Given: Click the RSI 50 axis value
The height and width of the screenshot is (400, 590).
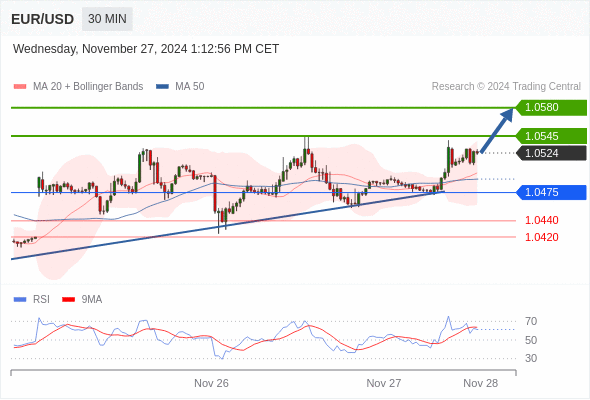Looking at the screenshot, I should (x=531, y=340).
